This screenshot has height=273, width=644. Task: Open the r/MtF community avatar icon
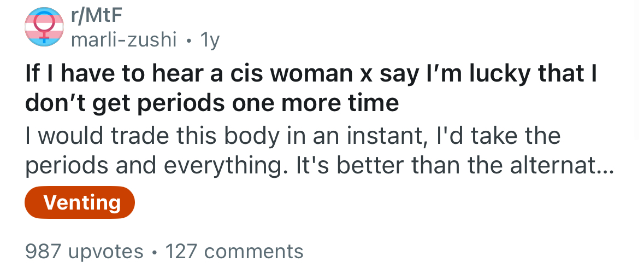(x=44, y=27)
